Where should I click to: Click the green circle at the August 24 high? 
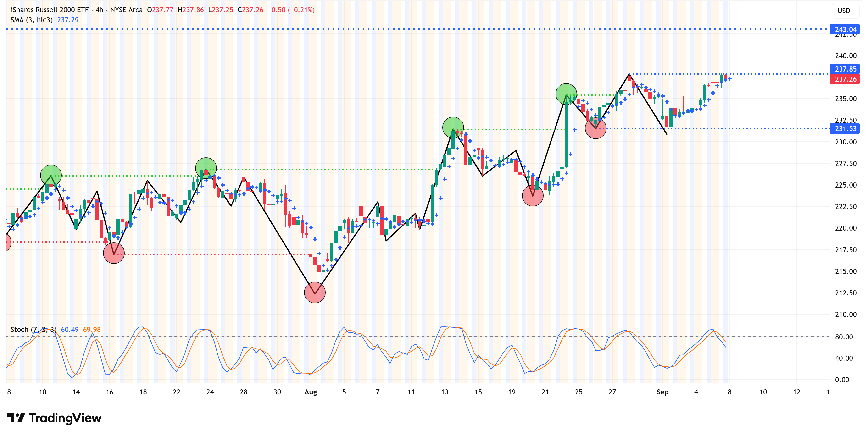(x=566, y=94)
